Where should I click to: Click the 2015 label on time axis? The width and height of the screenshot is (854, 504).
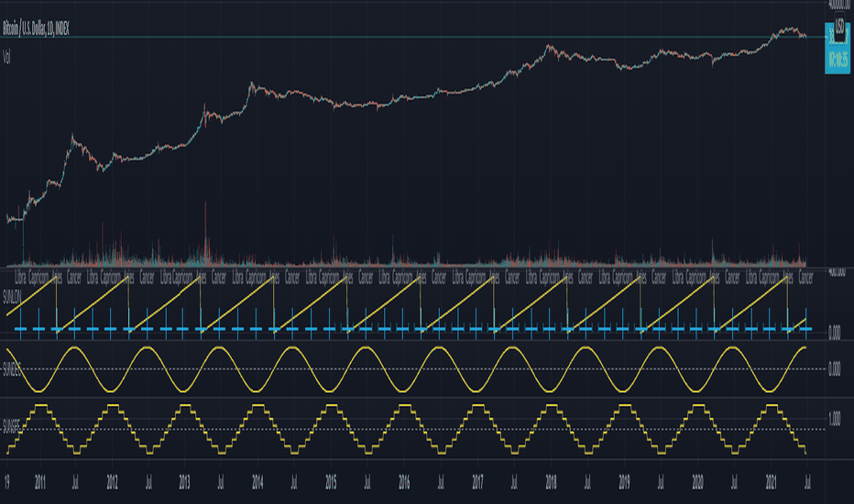[x=331, y=482]
